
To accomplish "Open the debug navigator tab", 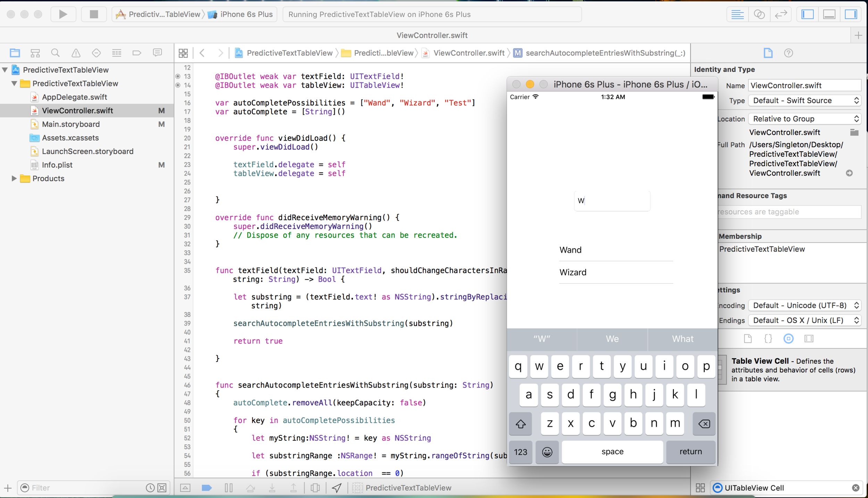I will point(117,53).
